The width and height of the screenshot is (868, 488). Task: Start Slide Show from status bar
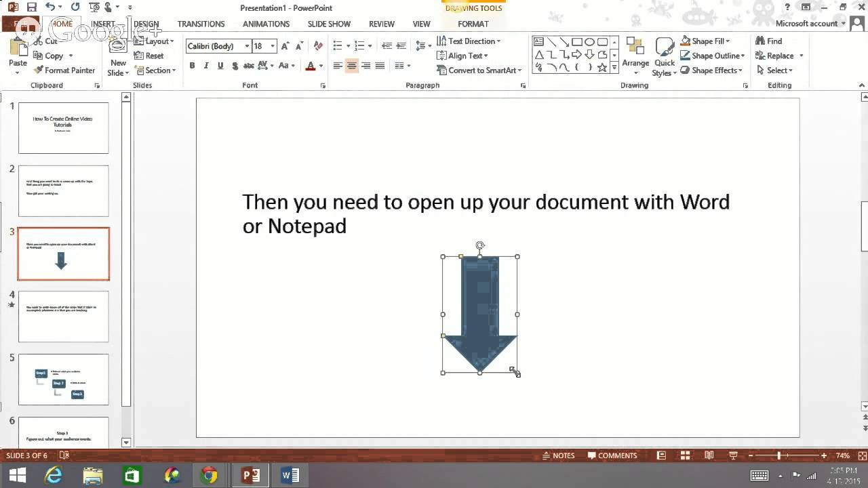[734, 455]
